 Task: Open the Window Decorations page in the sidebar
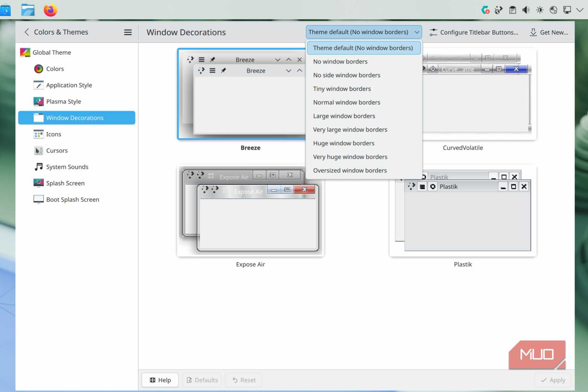[77, 118]
